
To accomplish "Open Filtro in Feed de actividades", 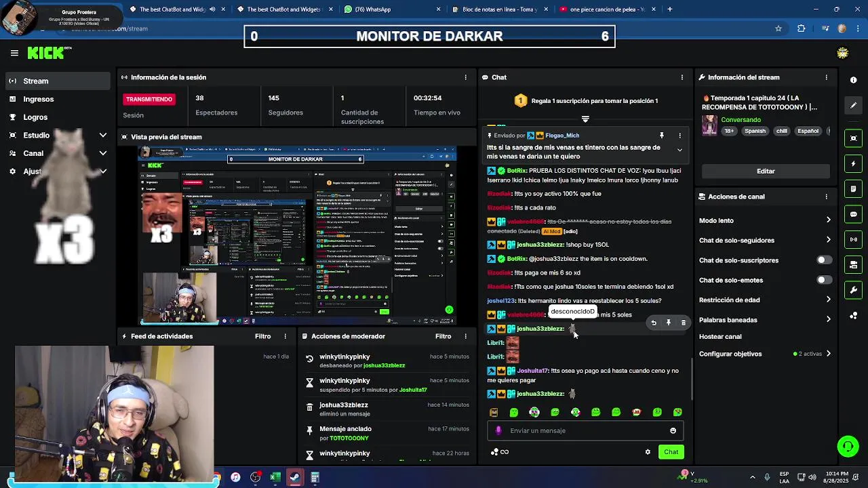I will [x=262, y=336].
